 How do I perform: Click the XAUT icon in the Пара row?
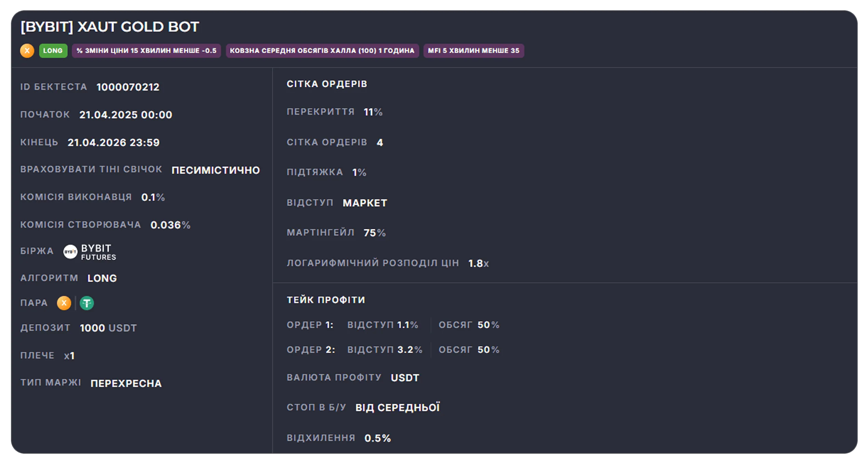(x=64, y=303)
